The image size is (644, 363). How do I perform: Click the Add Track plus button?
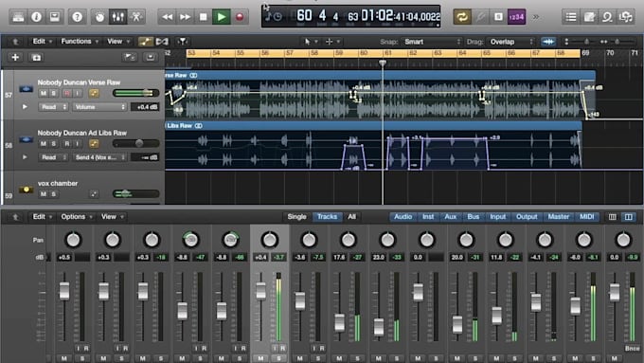click(x=15, y=57)
